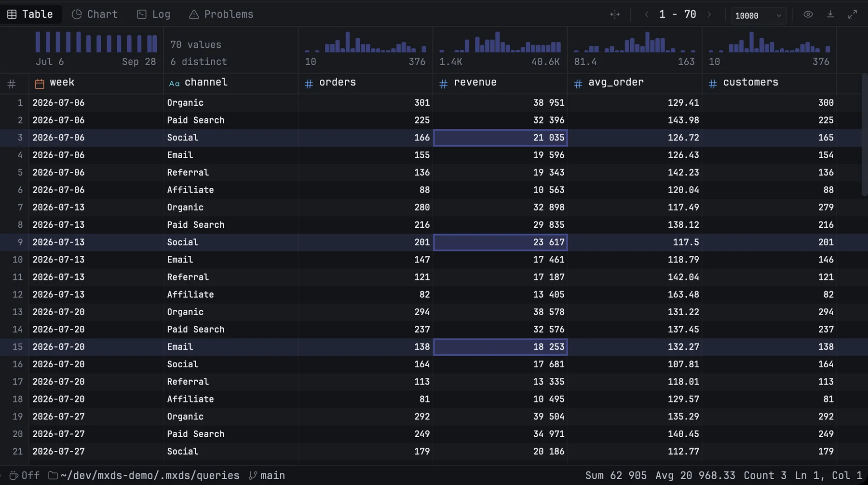Click the avg_order column header
Image resolution: width=868 pixels, height=485 pixels.
(x=635, y=83)
